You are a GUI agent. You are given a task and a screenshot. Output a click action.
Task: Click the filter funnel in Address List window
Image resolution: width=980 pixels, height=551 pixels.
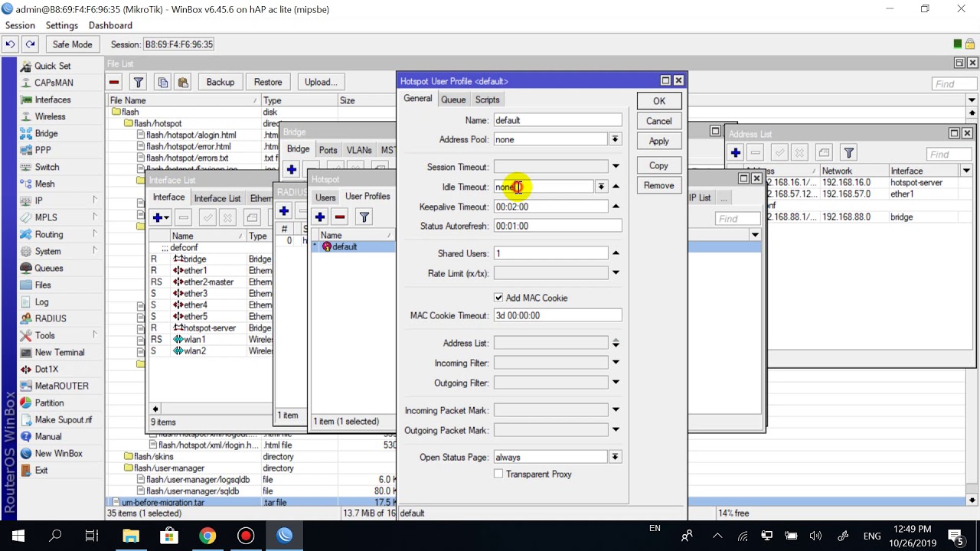click(848, 153)
